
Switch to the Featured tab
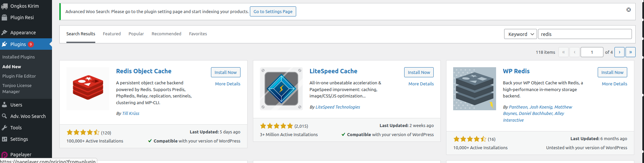pos(112,34)
